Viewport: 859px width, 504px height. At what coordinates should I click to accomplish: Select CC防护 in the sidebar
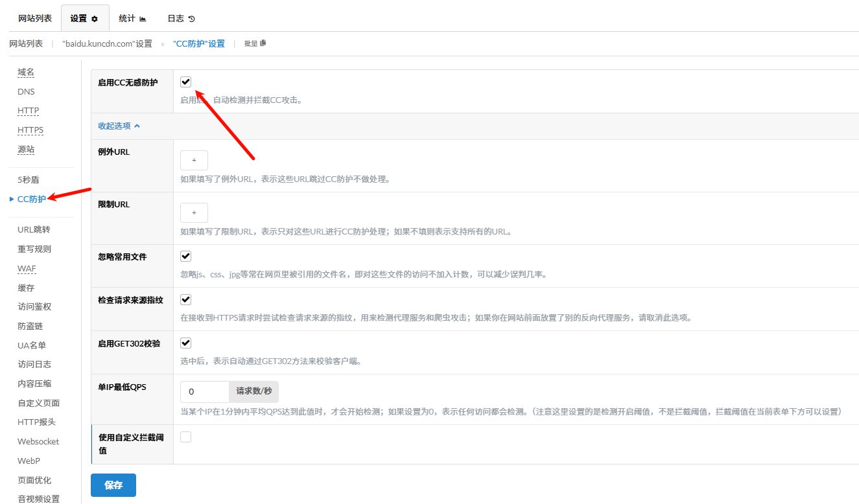point(32,199)
